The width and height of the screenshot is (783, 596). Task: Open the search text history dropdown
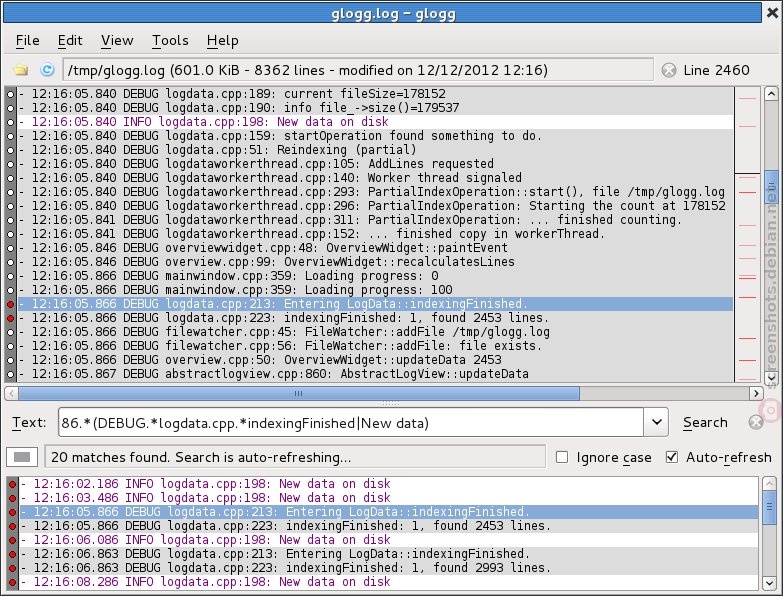tap(656, 422)
